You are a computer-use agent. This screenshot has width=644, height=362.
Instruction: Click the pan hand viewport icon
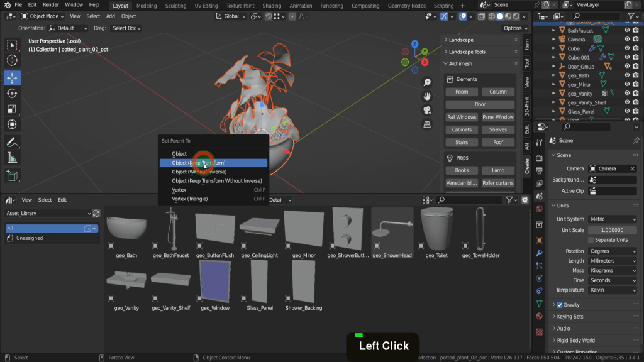tap(427, 96)
